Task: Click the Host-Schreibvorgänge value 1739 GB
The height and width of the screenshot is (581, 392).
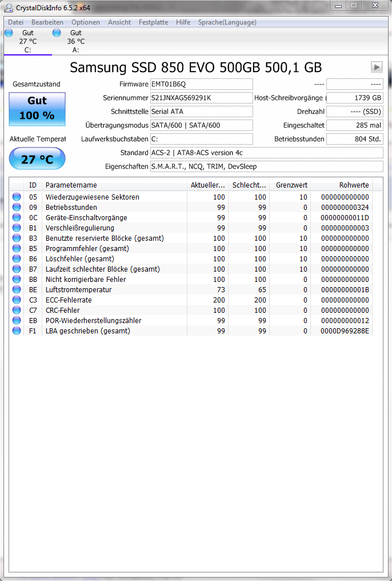Action: click(x=355, y=98)
